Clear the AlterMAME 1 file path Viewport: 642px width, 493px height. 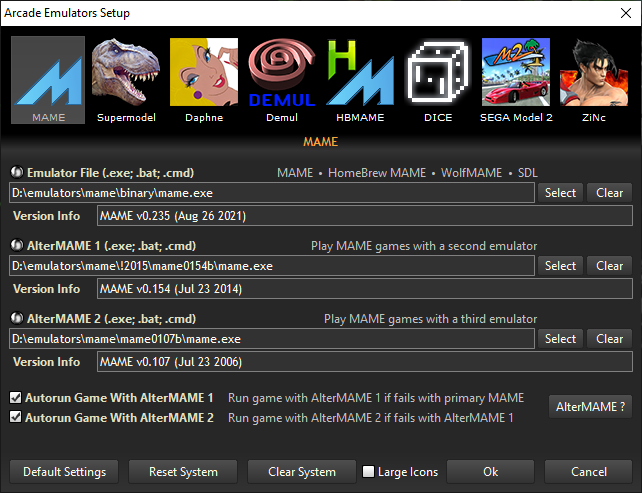point(610,266)
